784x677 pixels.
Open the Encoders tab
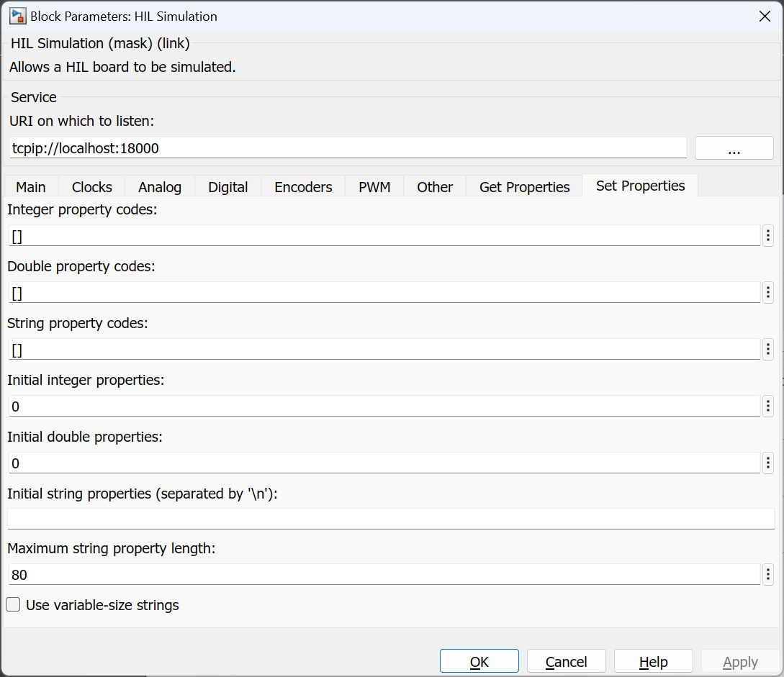[x=303, y=187]
